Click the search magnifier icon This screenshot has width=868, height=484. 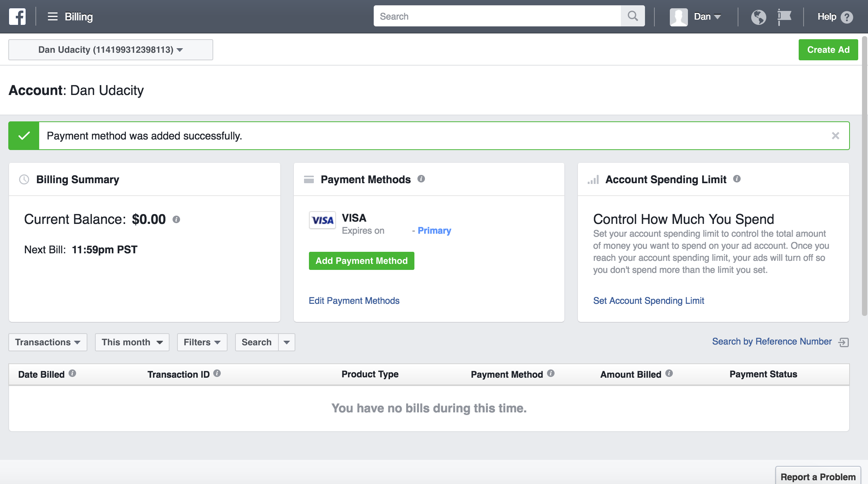(x=632, y=16)
